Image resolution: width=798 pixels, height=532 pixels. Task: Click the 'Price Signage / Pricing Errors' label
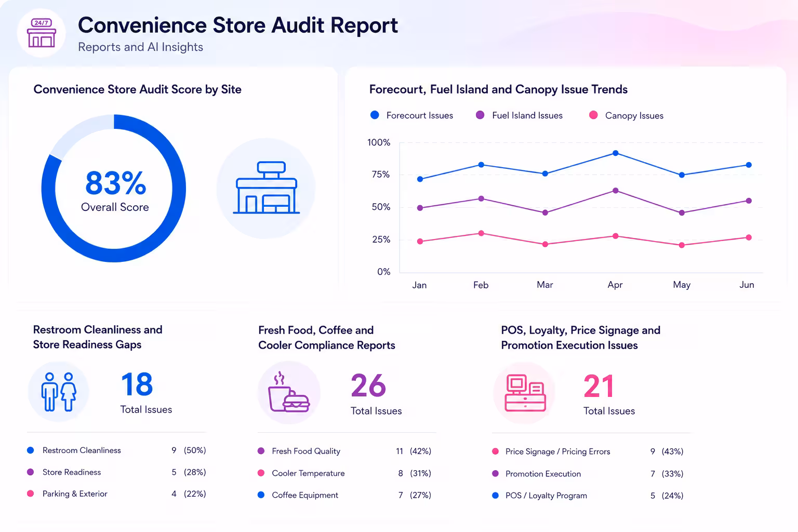pyautogui.click(x=557, y=451)
